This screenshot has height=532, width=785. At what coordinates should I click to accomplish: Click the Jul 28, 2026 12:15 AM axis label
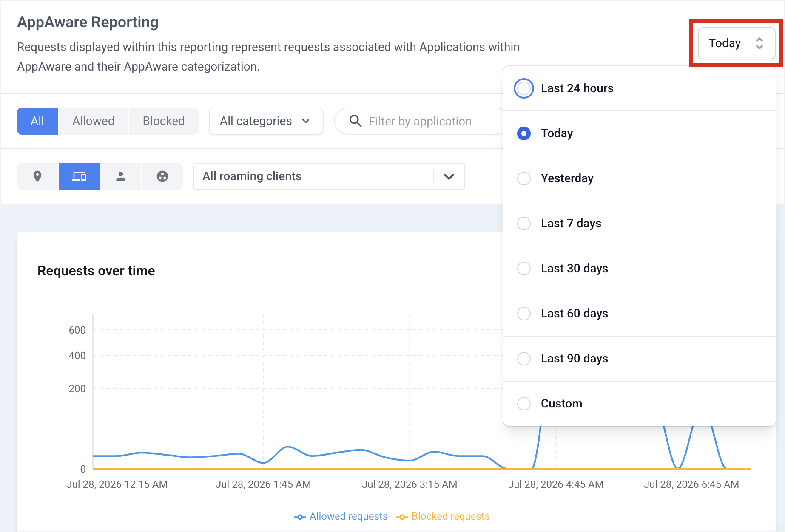[117, 484]
